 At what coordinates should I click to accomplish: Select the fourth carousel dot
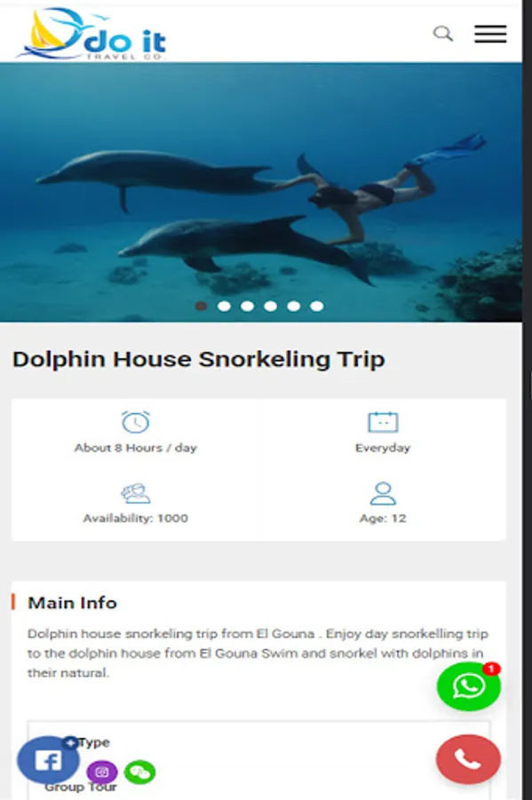[271, 306]
